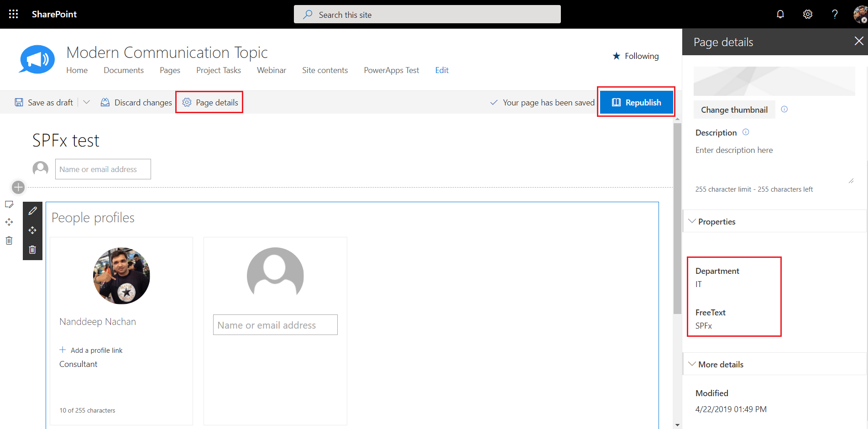Click Add a profile link
This screenshot has width=868, height=429.
click(x=97, y=350)
